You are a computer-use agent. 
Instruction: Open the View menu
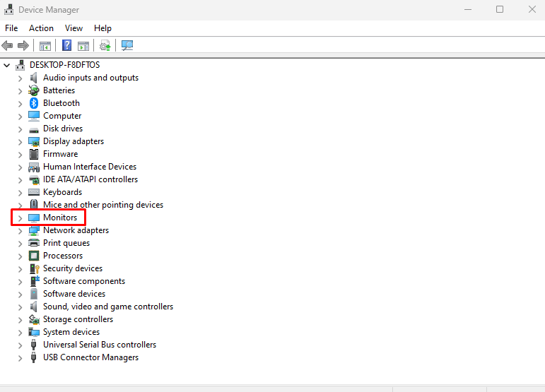pyautogui.click(x=74, y=28)
